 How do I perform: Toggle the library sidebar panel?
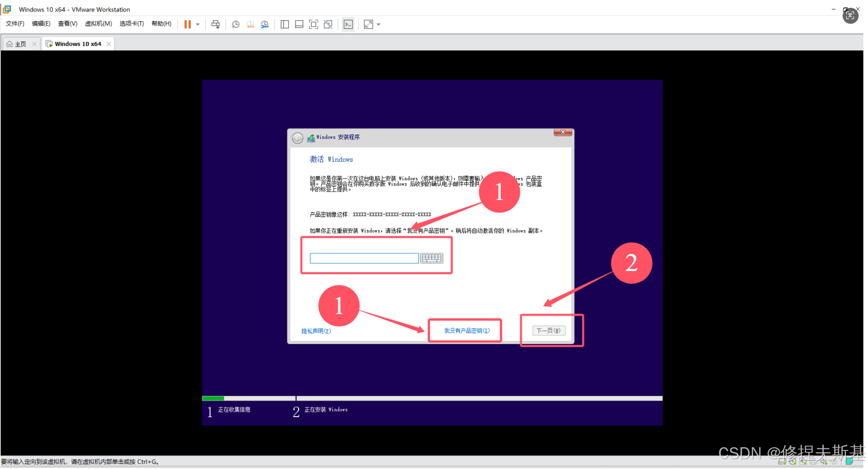pyautogui.click(x=284, y=24)
